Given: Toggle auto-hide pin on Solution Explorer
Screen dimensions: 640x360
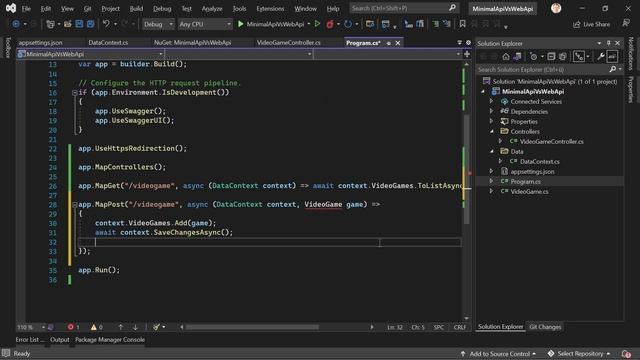Looking at the screenshot, I should pos(609,43).
